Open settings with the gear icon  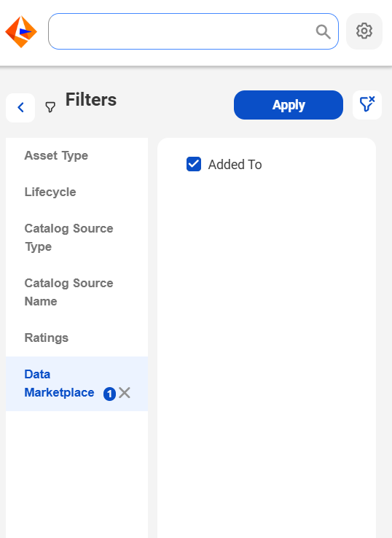(364, 31)
